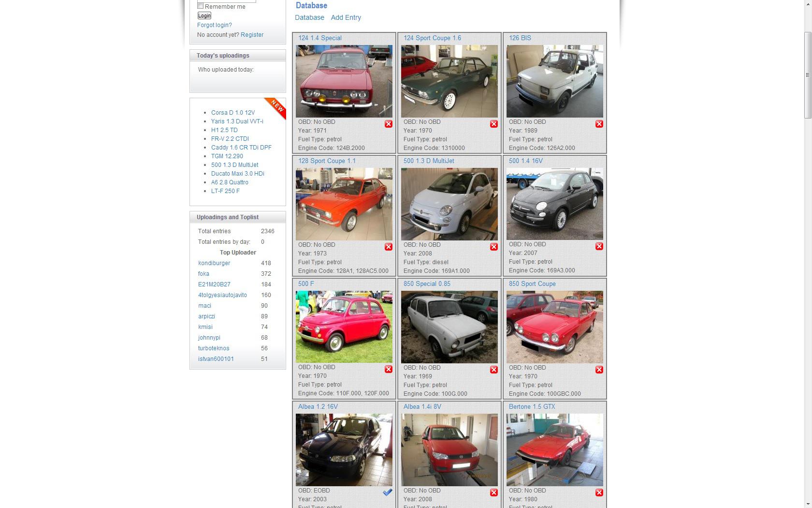Open top uploader kondiburger profile
Image resolution: width=812 pixels, height=508 pixels.
(214, 263)
